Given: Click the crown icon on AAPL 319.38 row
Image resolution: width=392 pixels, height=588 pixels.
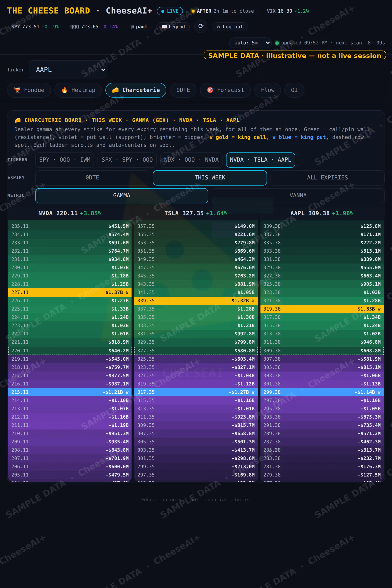Looking at the screenshot, I should coord(379,309).
